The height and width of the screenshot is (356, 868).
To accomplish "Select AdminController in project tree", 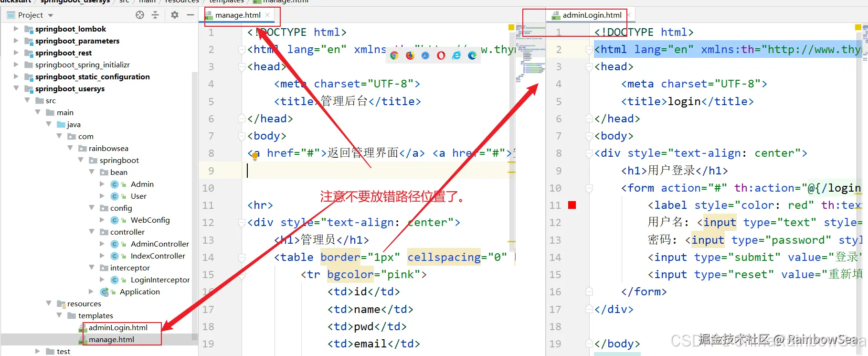I will [x=160, y=244].
